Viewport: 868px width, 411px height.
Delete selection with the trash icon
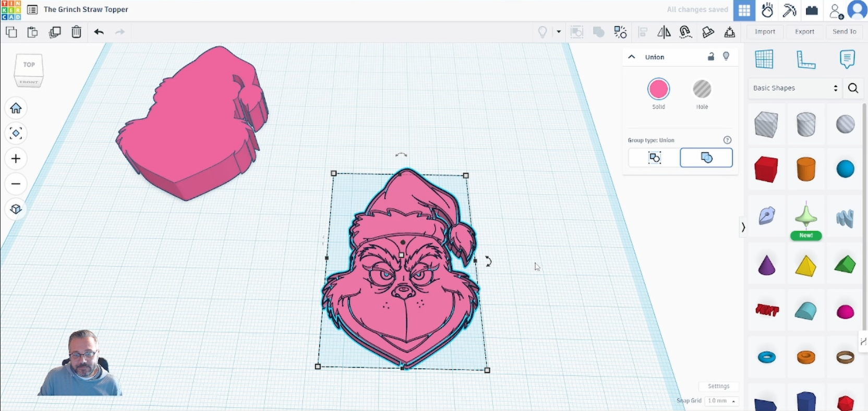click(x=76, y=32)
